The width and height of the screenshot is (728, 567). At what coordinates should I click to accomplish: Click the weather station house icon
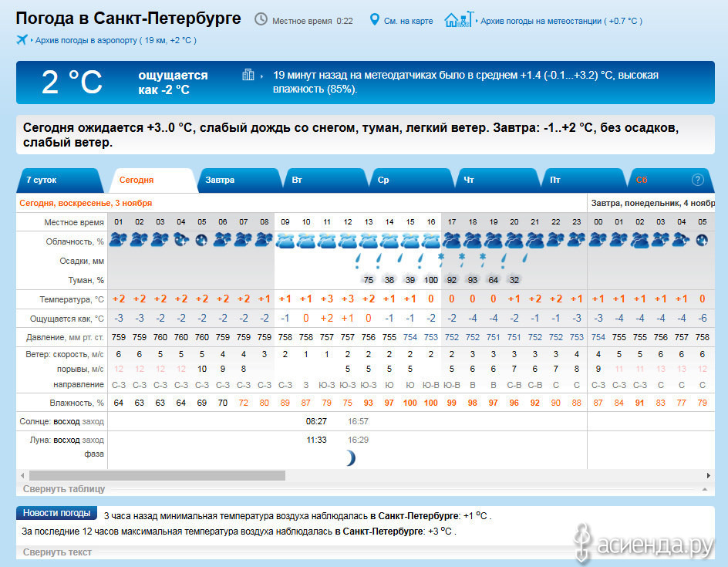[459, 19]
